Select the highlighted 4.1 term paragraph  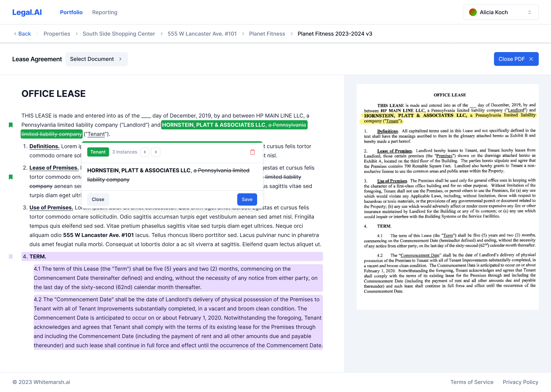pyautogui.click(x=178, y=278)
